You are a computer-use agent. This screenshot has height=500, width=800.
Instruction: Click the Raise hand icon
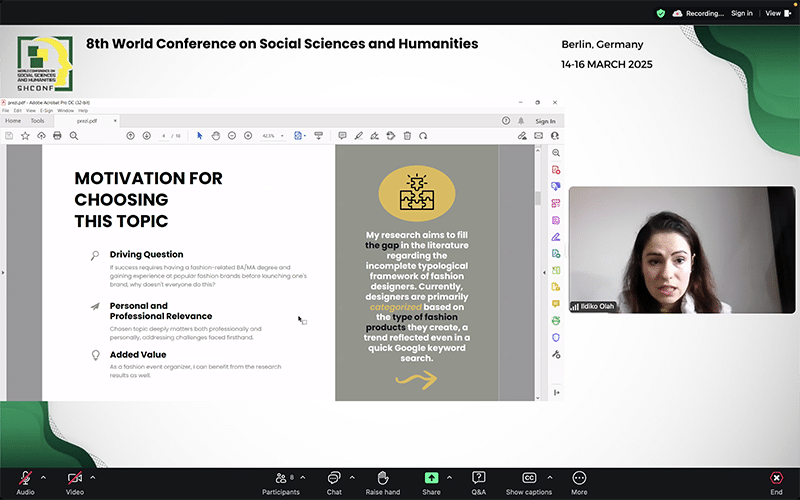pyautogui.click(x=382, y=479)
